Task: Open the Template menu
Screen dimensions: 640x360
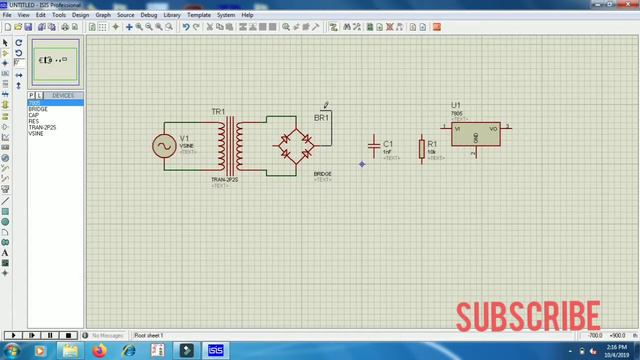Action: coord(199,15)
